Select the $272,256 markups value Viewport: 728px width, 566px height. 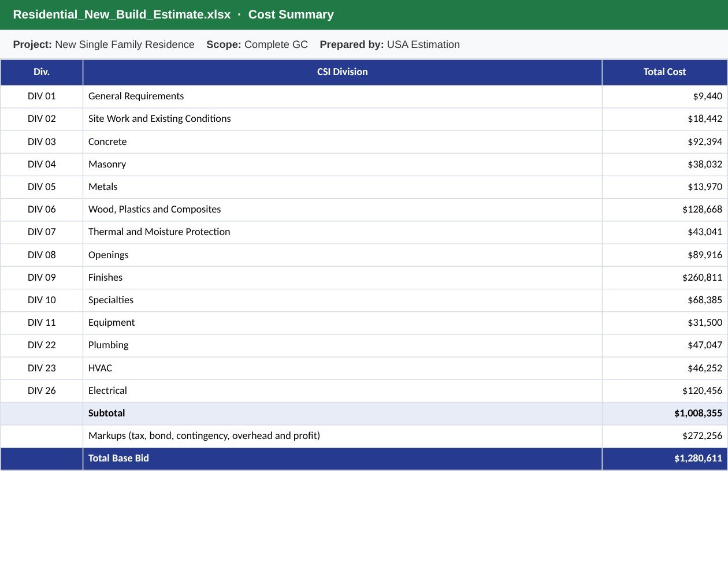pos(664,436)
